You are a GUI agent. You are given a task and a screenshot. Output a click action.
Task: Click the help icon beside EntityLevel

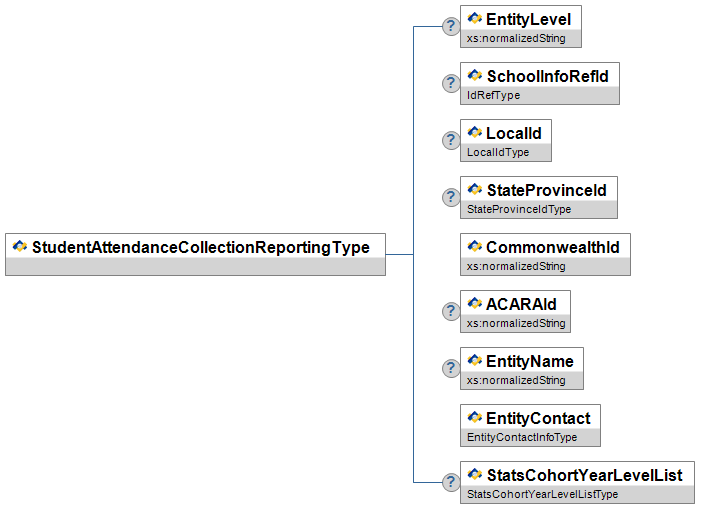tap(451, 26)
